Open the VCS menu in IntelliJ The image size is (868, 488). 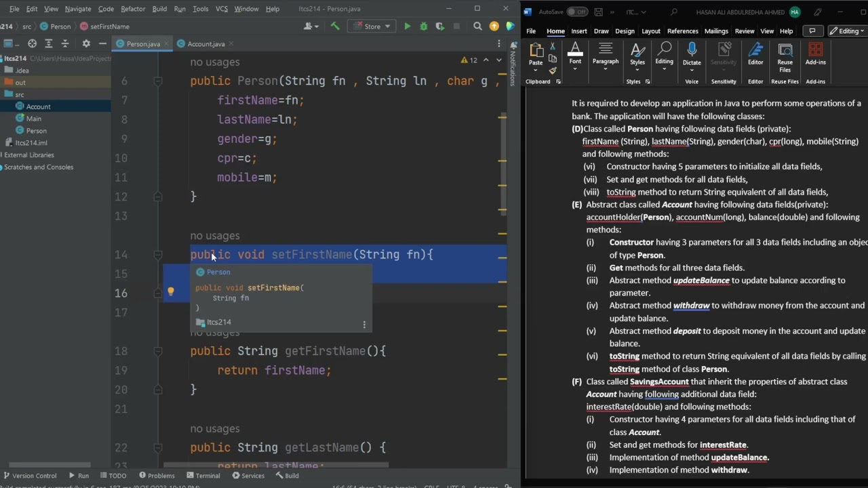tap(222, 9)
